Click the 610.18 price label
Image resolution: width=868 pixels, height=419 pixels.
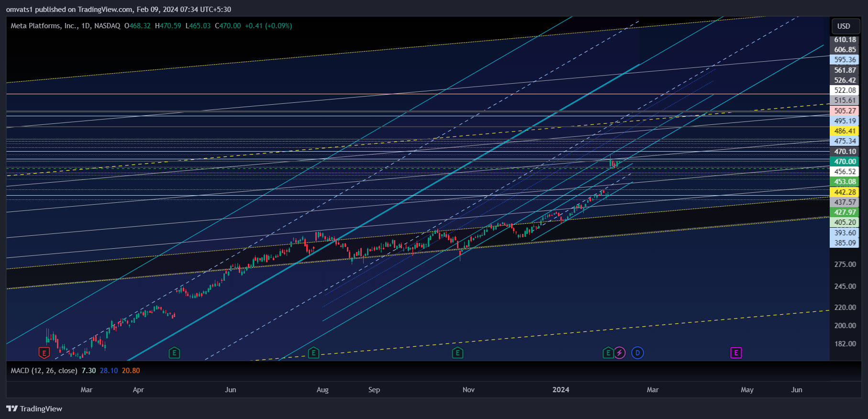click(845, 40)
